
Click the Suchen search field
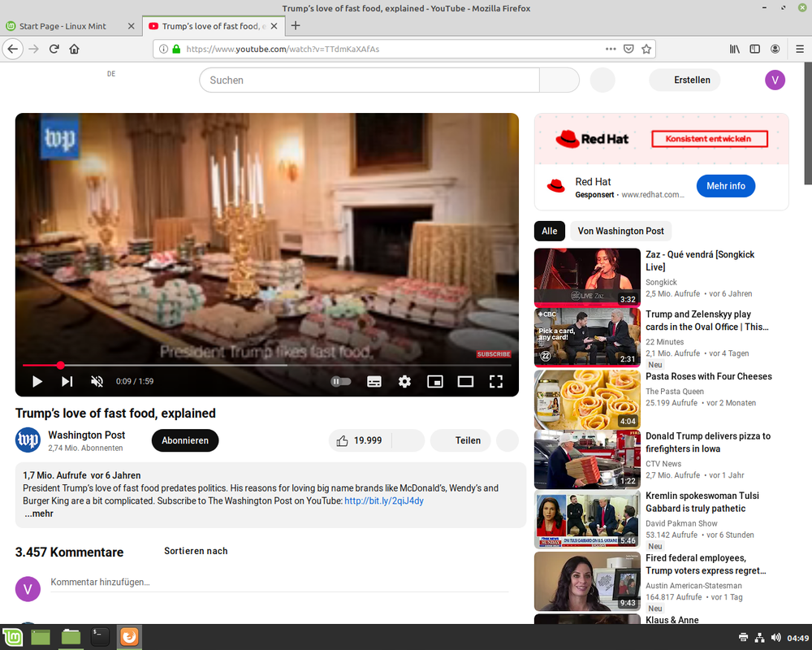click(369, 80)
